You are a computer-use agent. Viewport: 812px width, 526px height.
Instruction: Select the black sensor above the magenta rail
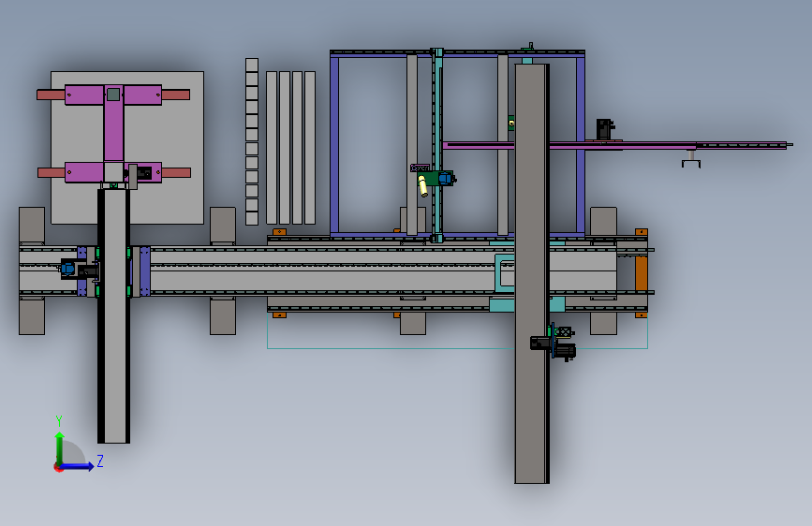pyautogui.click(x=604, y=128)
